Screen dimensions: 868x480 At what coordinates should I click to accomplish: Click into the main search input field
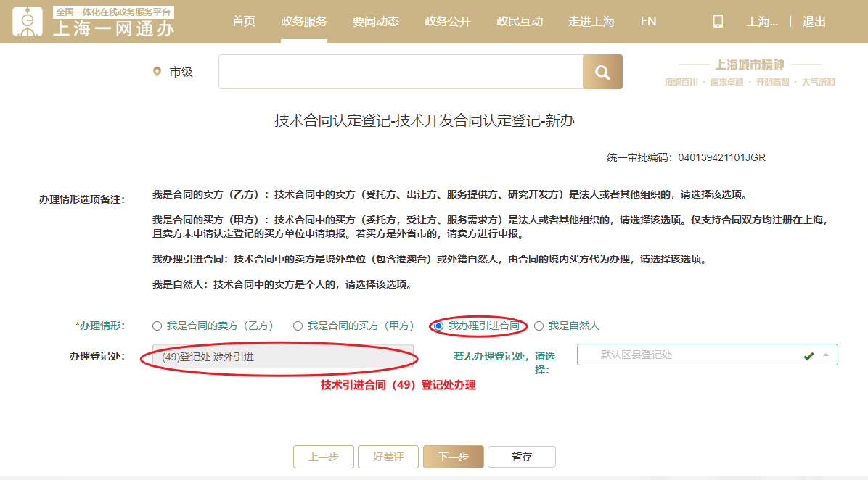pyautogui.click(x=401, y=72)
